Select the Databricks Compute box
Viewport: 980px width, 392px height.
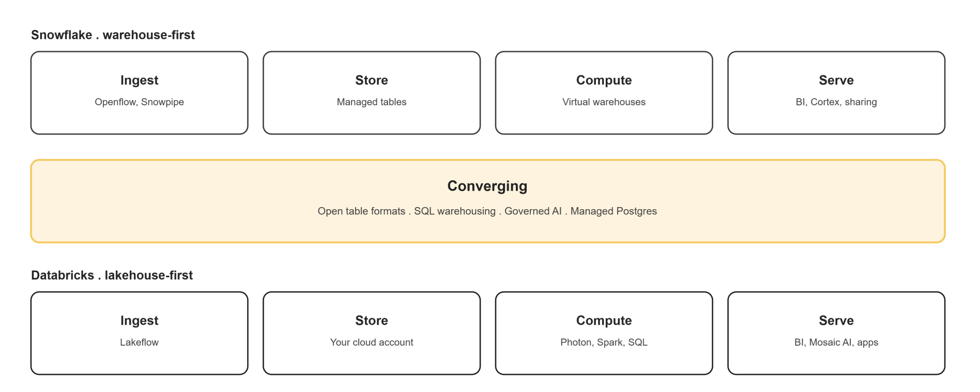point(604,333)
